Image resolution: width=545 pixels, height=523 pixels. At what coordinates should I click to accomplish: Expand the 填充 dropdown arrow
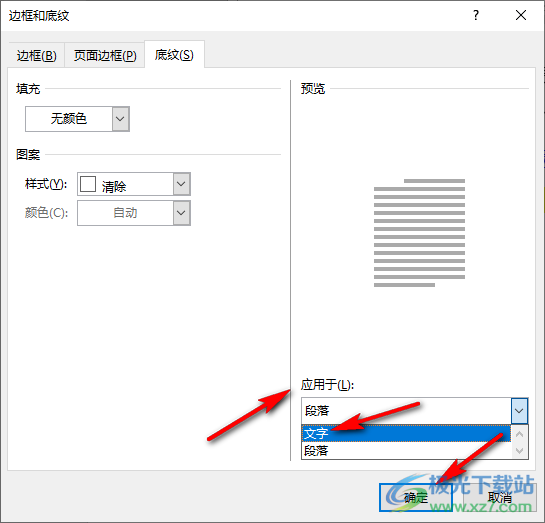(120, 119)
